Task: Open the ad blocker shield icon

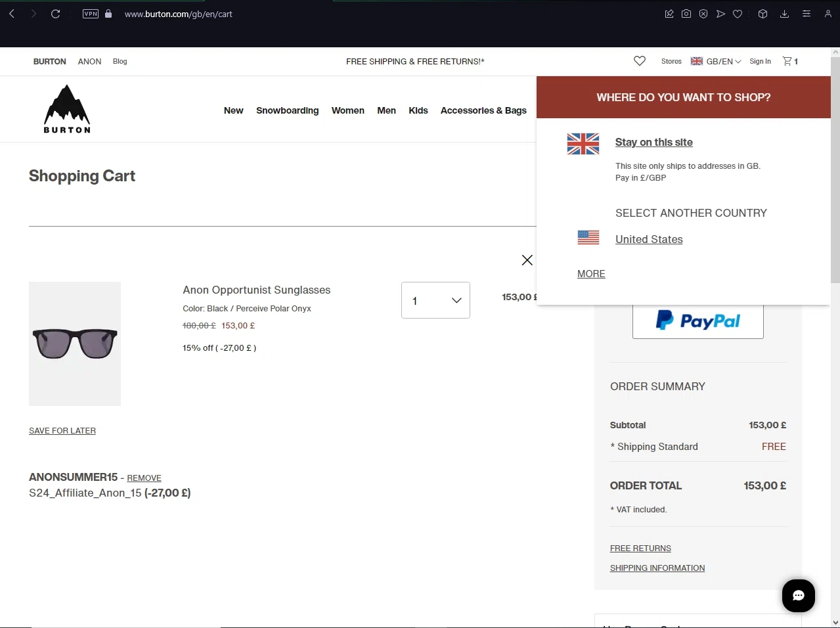Action: [703, 14]
